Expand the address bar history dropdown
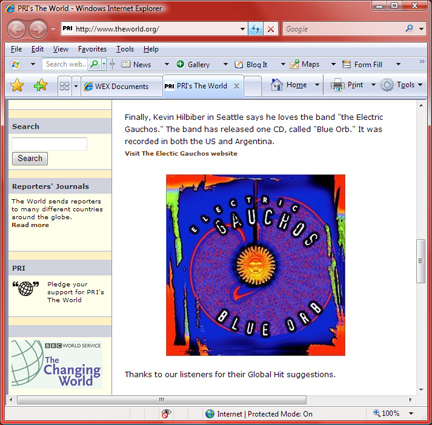 click(243, 29)
